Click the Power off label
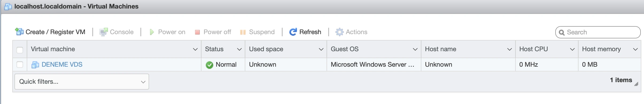This screenshot has height=104, width=644. (x=217, y=32)
